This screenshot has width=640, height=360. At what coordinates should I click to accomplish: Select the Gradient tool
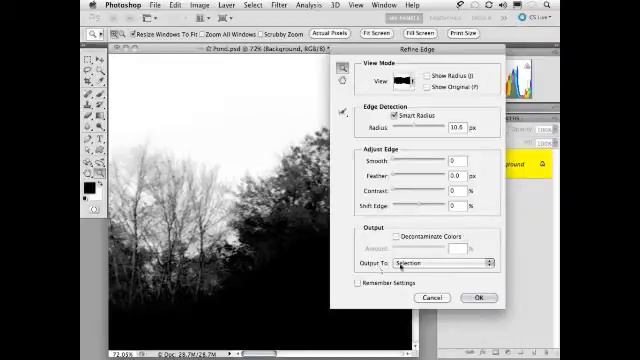[x=100, y=116]
